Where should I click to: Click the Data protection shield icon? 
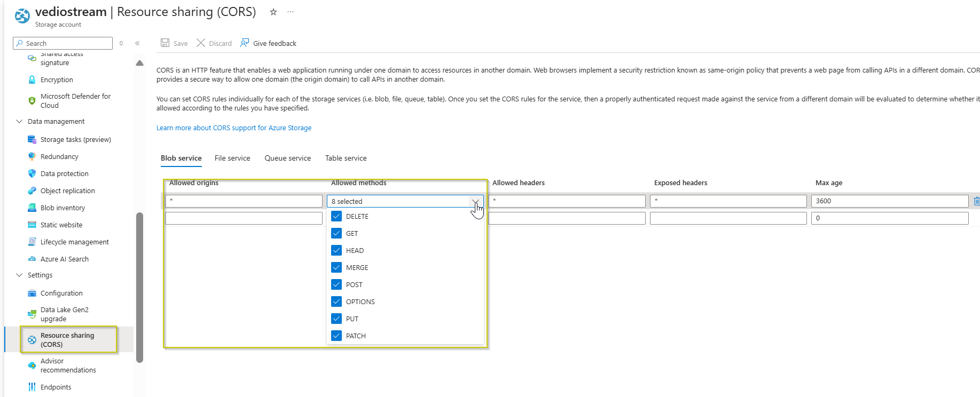[x=32, y=173]
